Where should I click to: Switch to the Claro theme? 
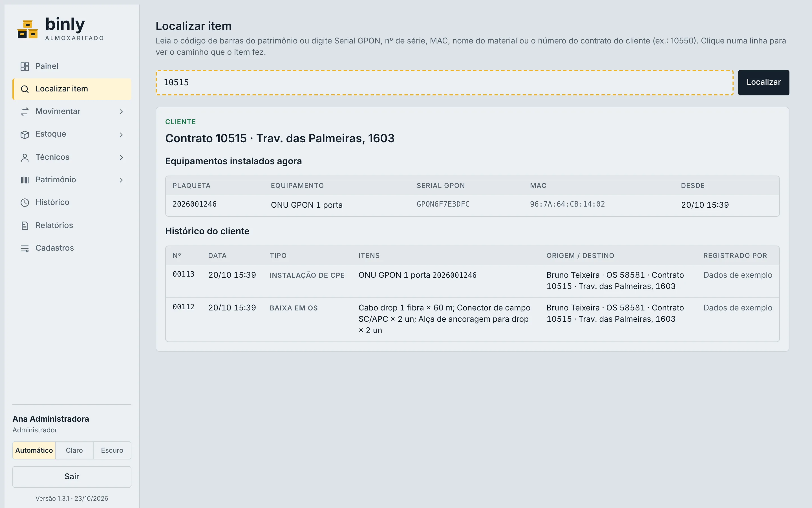74,450
